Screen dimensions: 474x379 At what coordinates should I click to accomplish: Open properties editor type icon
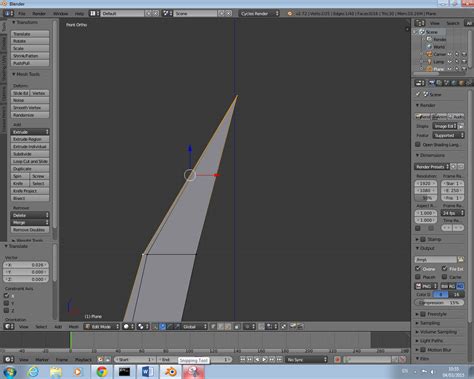pos(420,83)
